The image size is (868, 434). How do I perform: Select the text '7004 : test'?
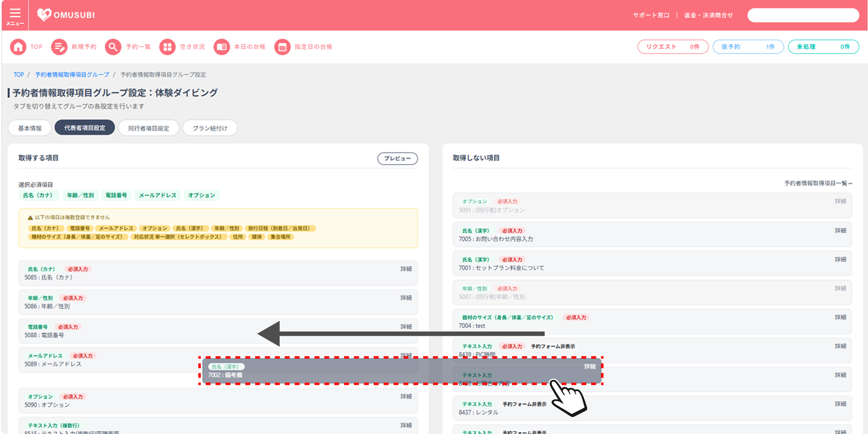[472, 326]
